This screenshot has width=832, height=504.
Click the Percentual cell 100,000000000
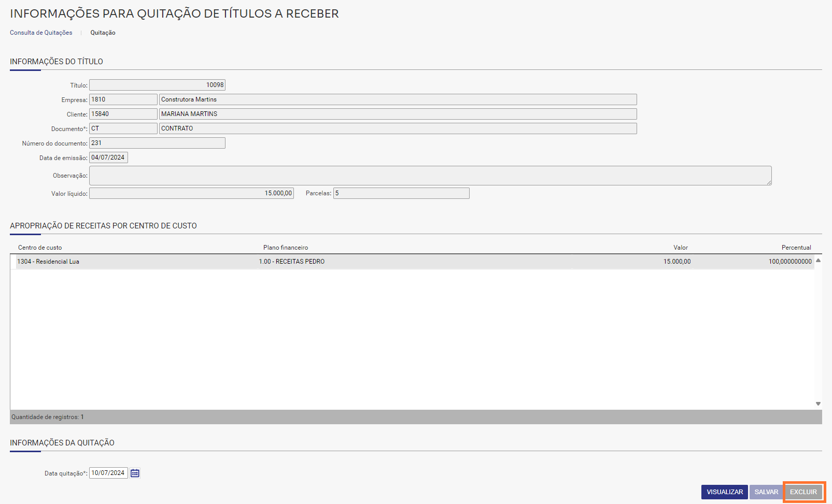click(x=790, y=262)
